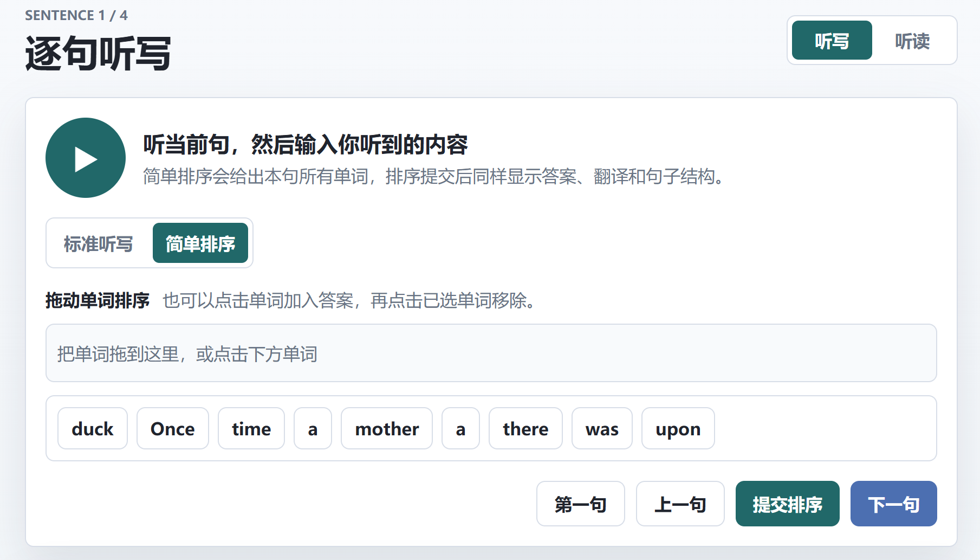Add word "Once" to answer

(173, 428)
